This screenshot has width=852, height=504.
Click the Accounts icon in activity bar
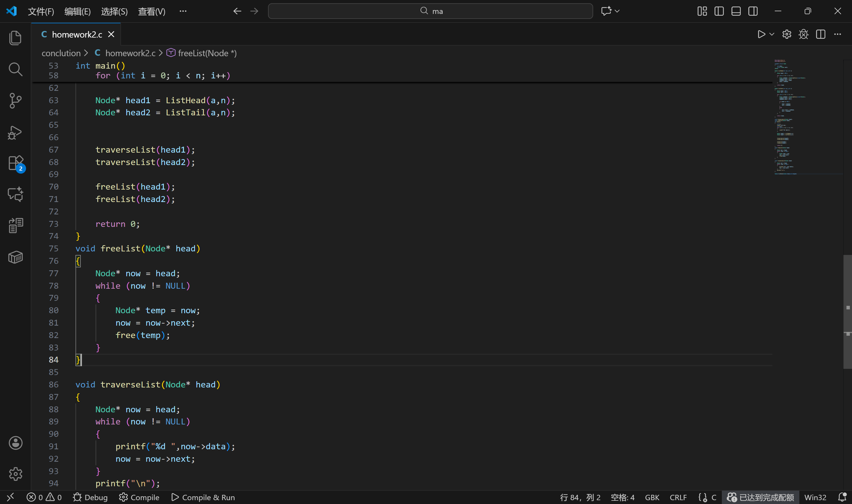tap(15, 443)
